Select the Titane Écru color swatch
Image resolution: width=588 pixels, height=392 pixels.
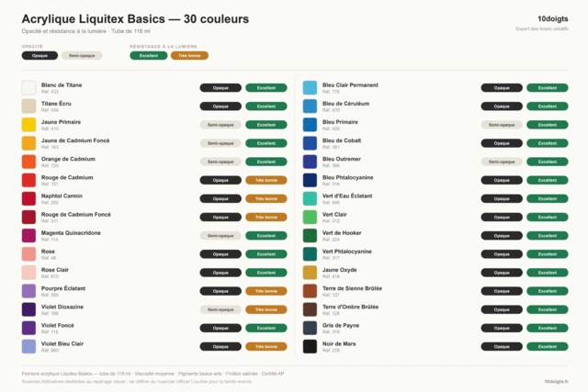click(x=28, y=106)
